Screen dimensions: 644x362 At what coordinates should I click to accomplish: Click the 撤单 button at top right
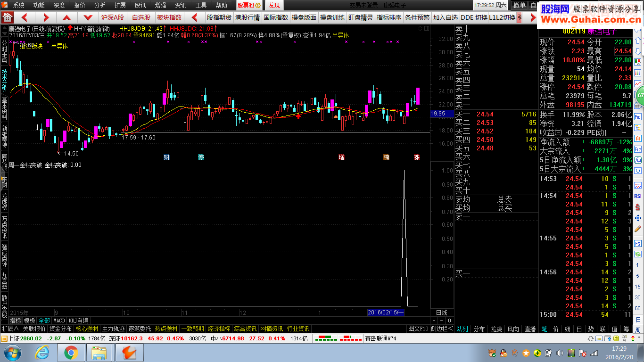[519, 5]
